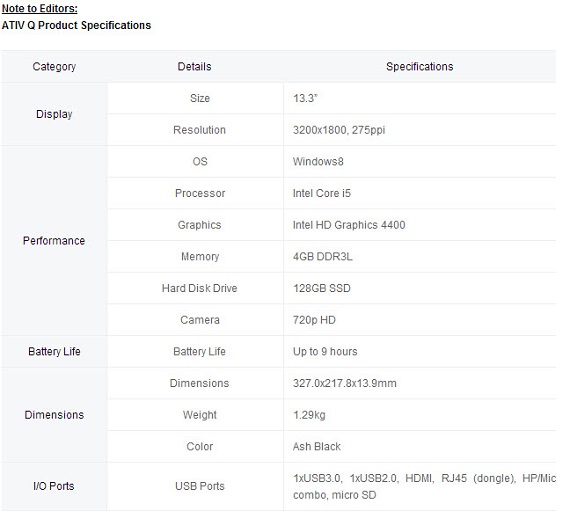This screenshot has width=570, height=511.
Task: Click the 'Details' column header
Action: click(x=194, y=67)
